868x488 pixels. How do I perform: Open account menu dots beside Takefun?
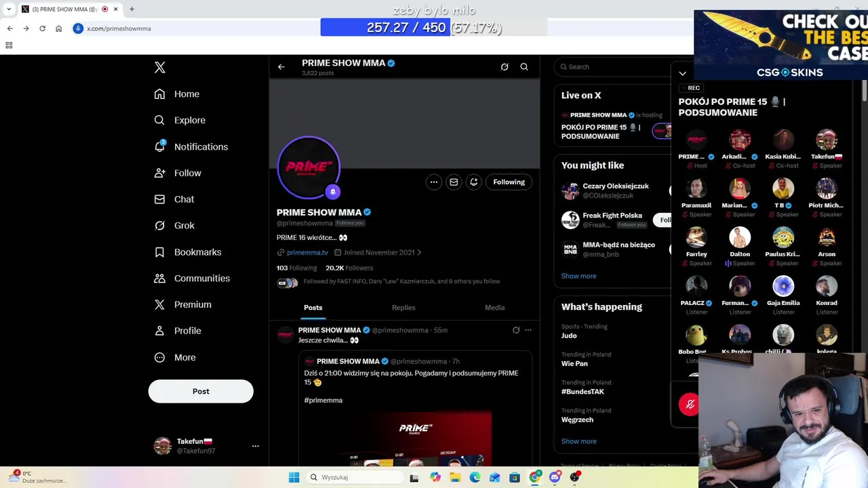pos(256,446)
